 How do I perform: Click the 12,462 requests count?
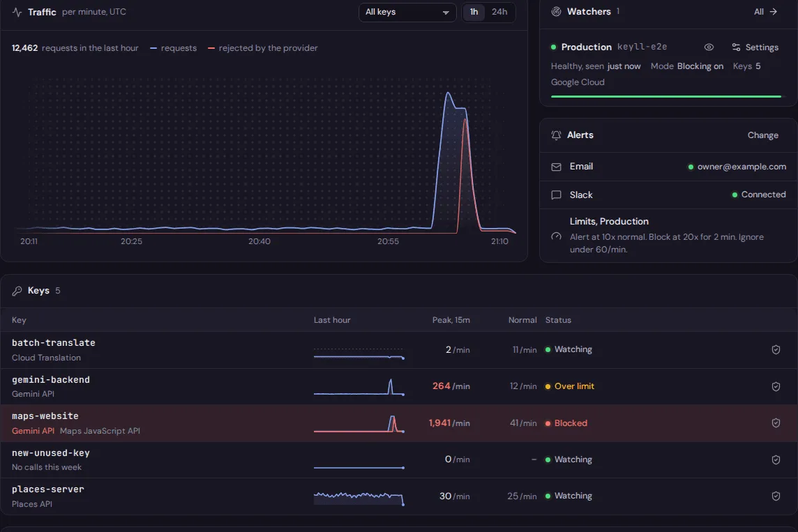25,48
